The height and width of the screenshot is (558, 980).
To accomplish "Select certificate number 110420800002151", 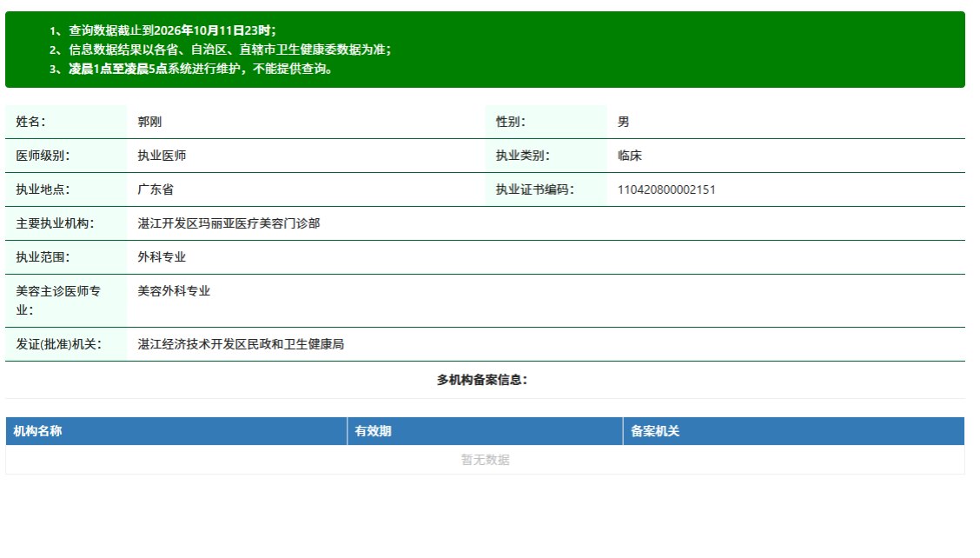I will (x=666, y=189).
